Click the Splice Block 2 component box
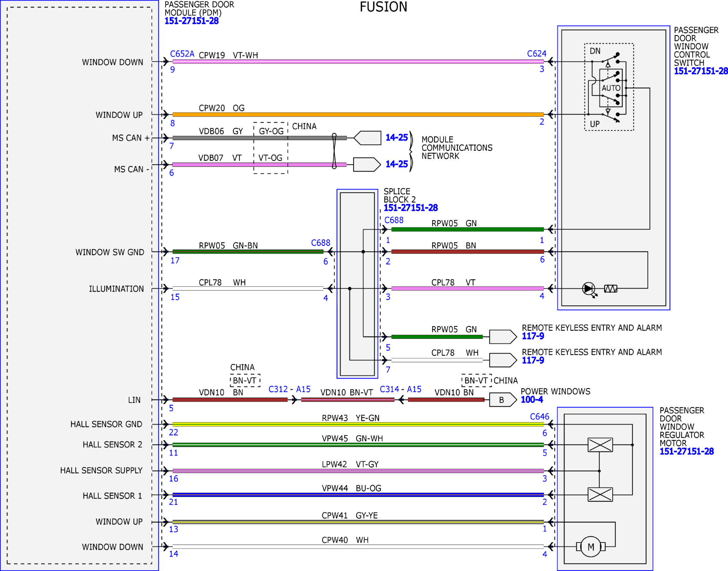The height and width of the screenshot is (571, 728). 357,284
